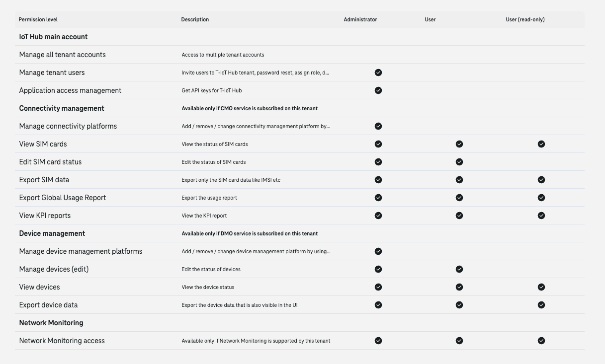Click Administrator checkmark for Application access management
This screenshot has height=364, width=605.
(378, 90)
